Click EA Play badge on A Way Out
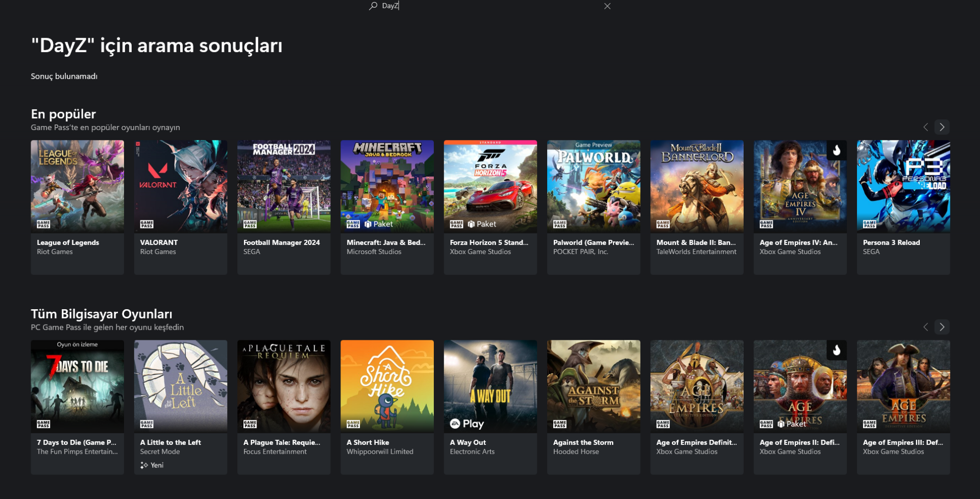 (467, 424)
